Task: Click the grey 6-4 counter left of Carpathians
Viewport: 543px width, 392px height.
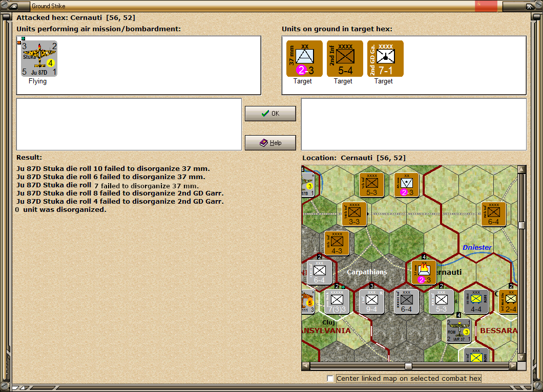Action: click(319, 272)
